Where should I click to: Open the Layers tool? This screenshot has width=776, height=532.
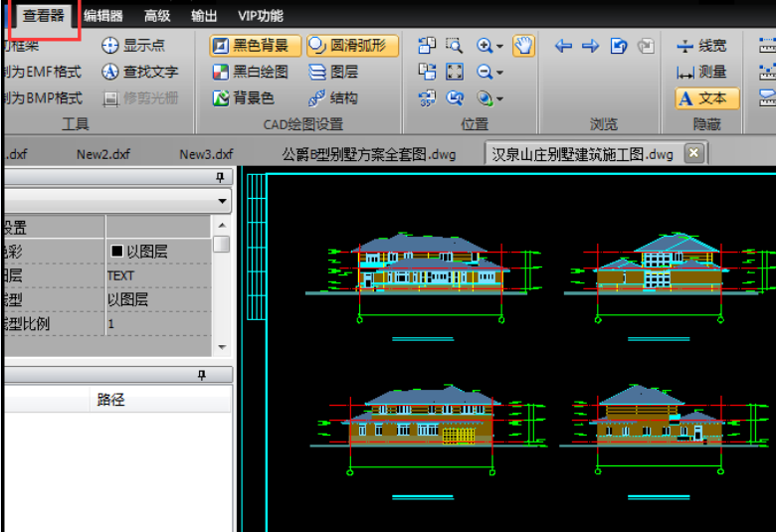click(333, 72)
